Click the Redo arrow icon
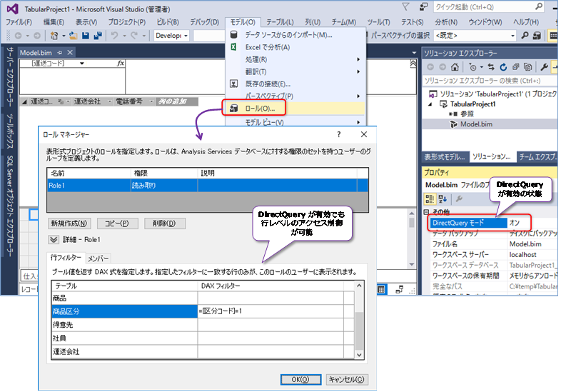 [x=133, y=35]
